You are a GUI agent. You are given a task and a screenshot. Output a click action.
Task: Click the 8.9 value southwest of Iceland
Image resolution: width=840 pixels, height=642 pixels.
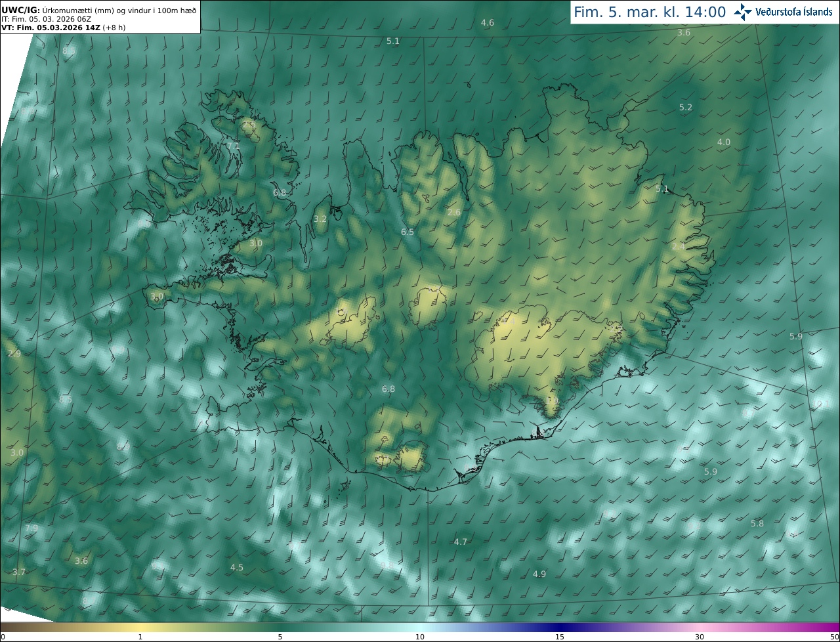point(123,446)
